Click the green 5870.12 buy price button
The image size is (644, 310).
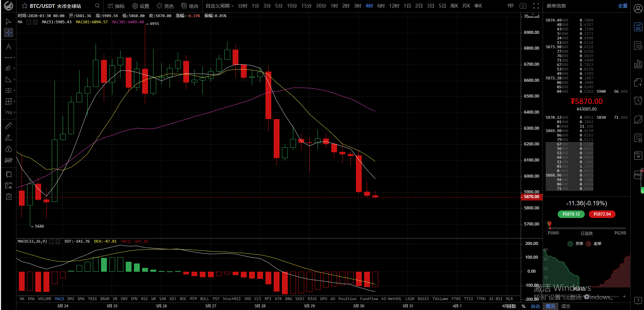(x=571, y=214)
